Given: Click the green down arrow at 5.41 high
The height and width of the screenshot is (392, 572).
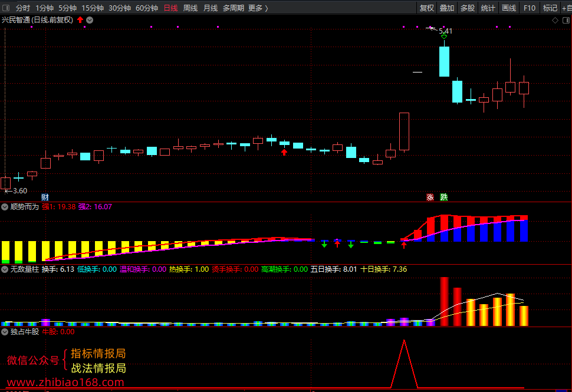Looking at the screenshot, I should pyautogui.click(x=444, y=36).
